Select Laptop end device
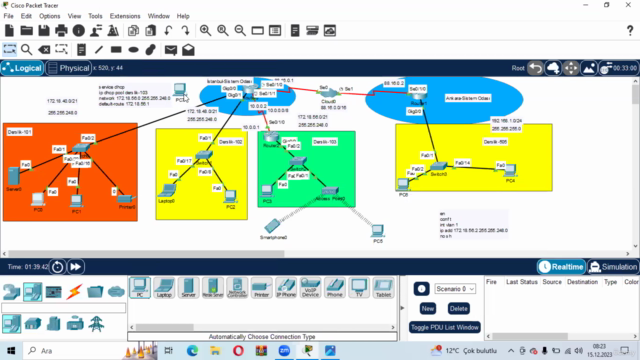Image resolution: width=640 pixels, height=360 pixels. pos(164,287)
